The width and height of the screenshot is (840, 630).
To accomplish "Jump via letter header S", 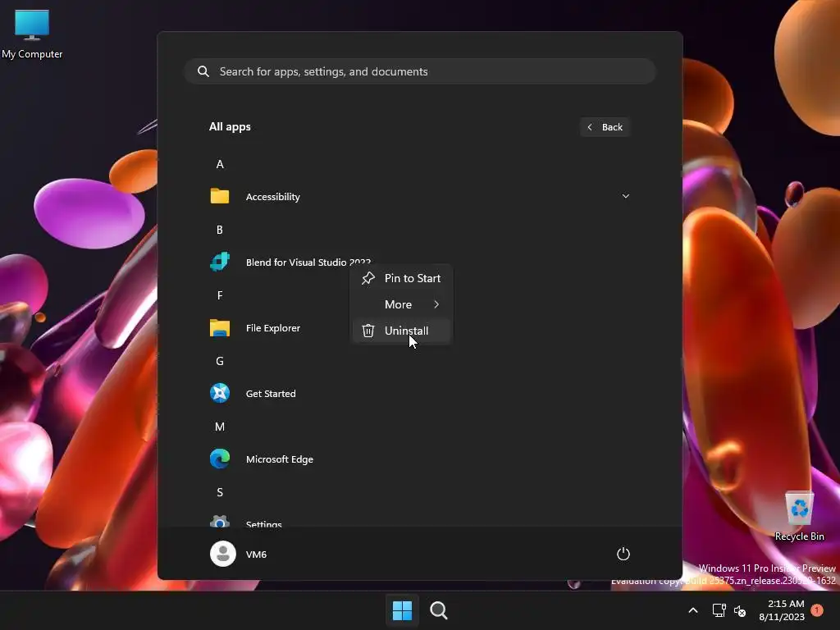I will pyautogui.click(x=220, y=492).
